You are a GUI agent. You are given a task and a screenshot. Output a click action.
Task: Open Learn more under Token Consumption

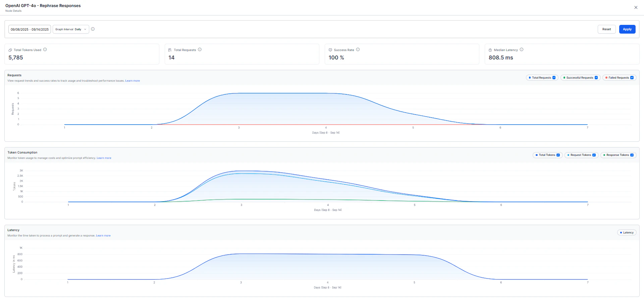point(104,158)
